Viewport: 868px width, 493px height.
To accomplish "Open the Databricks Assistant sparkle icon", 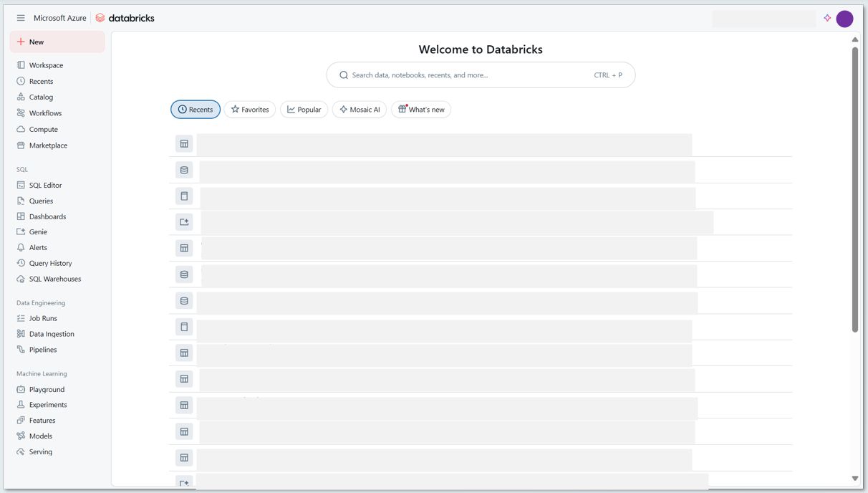I will tap(827, 19).
